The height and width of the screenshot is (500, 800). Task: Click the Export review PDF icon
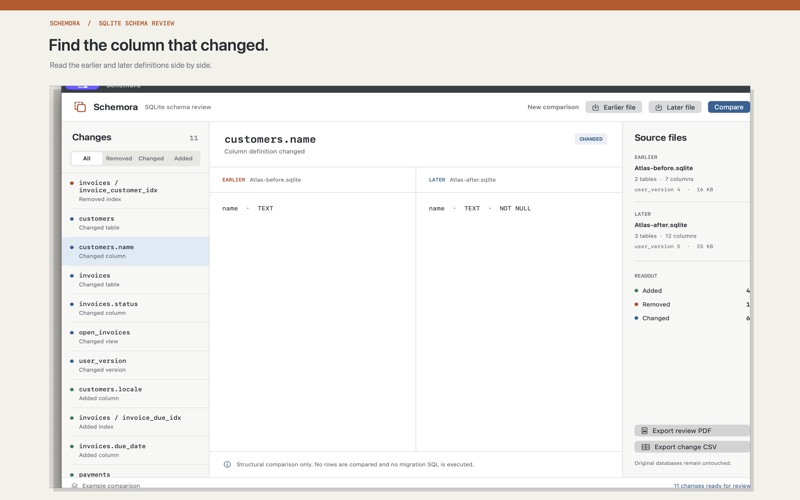coord(644,431)
